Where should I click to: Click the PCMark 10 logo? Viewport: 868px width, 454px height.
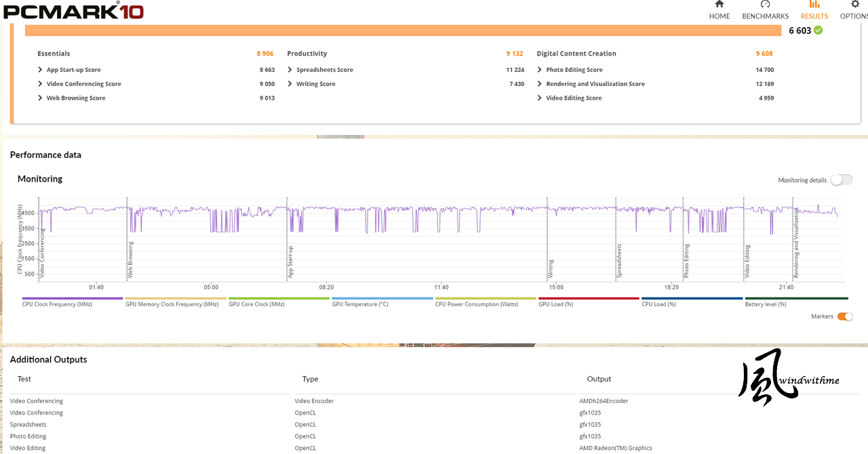tap(73, 10)
